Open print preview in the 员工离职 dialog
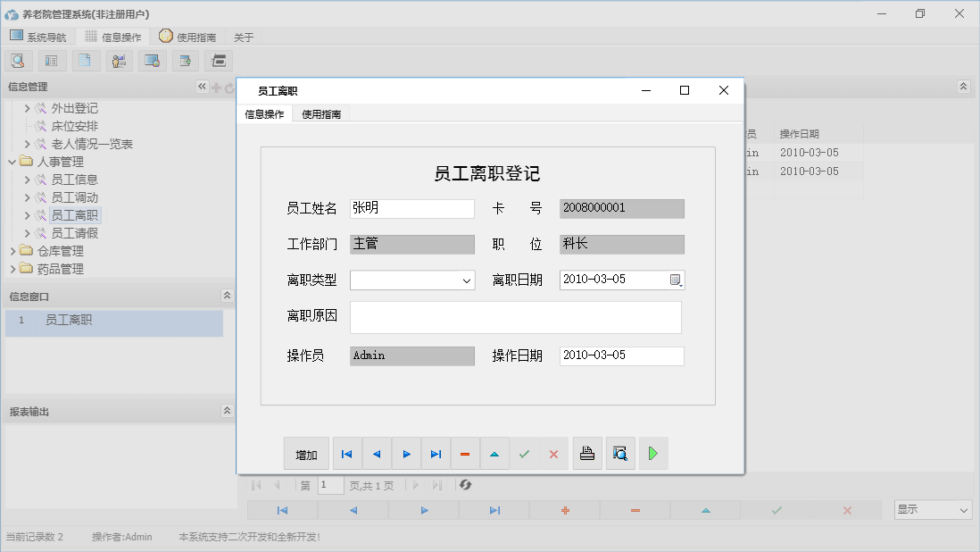 [620, 453]
